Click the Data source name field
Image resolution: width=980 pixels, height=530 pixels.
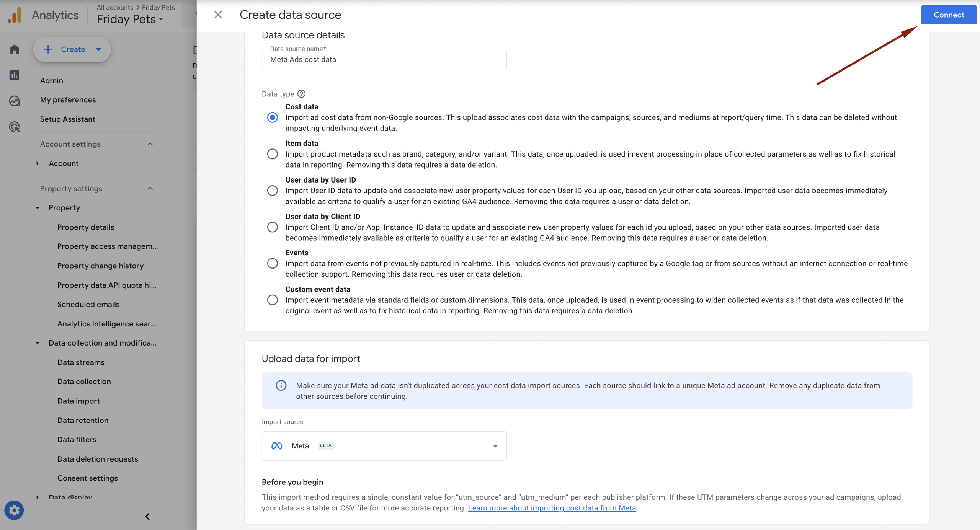pyautogui.click(x=384, y=59)
